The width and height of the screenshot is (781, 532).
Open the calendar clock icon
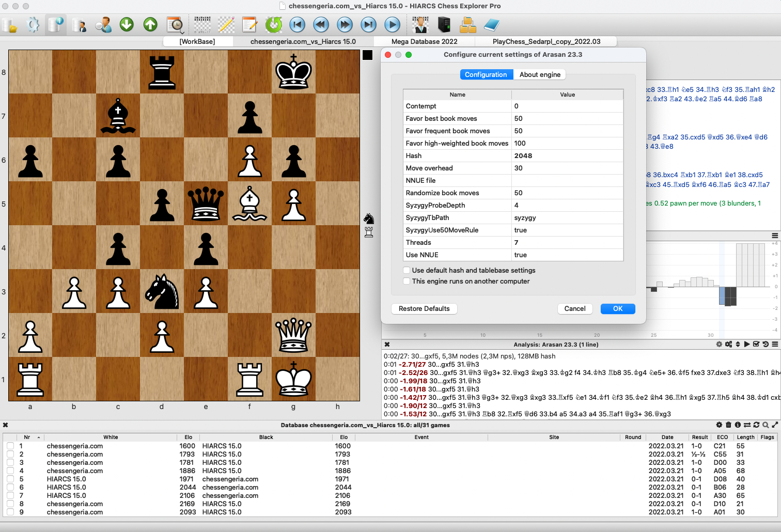pos(175,25)
